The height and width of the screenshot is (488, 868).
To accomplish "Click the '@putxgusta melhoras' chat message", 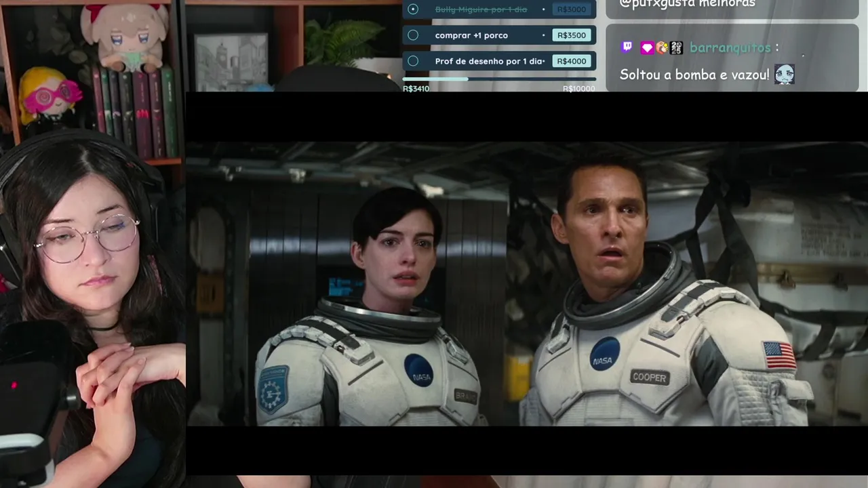I will [687, 4].
